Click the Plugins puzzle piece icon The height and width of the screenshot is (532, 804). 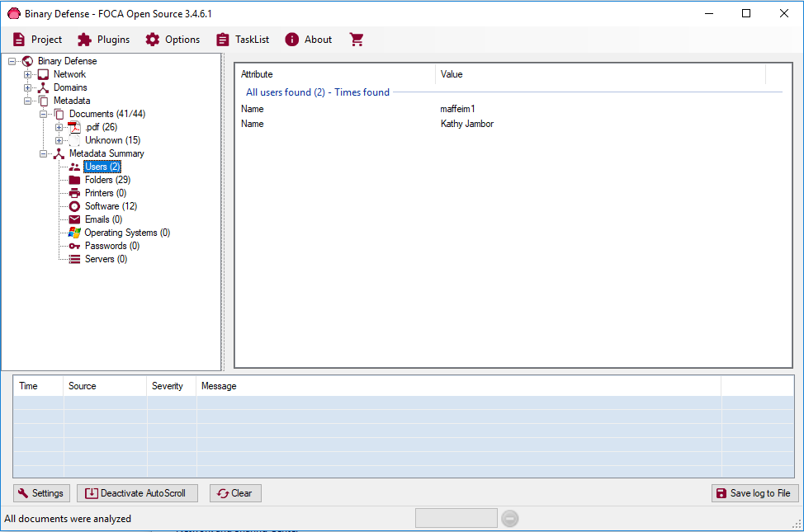[x=84, y=40]
